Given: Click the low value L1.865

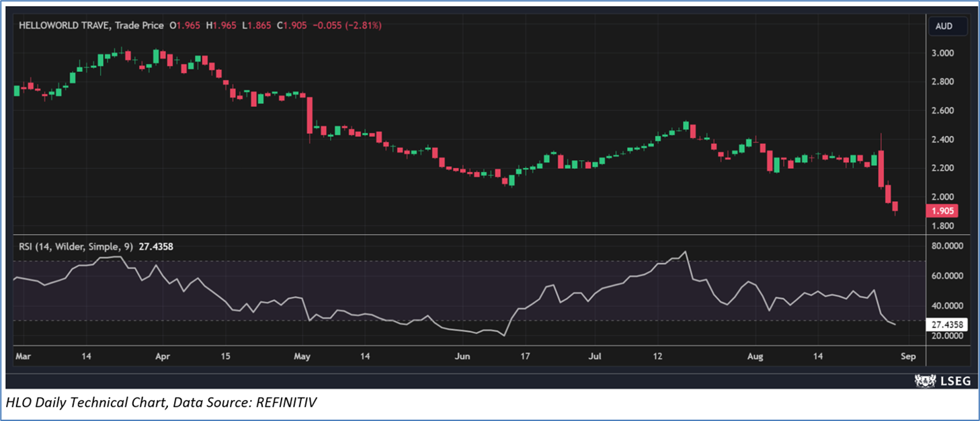Looking at the screenshot, I should pos(256,26).
